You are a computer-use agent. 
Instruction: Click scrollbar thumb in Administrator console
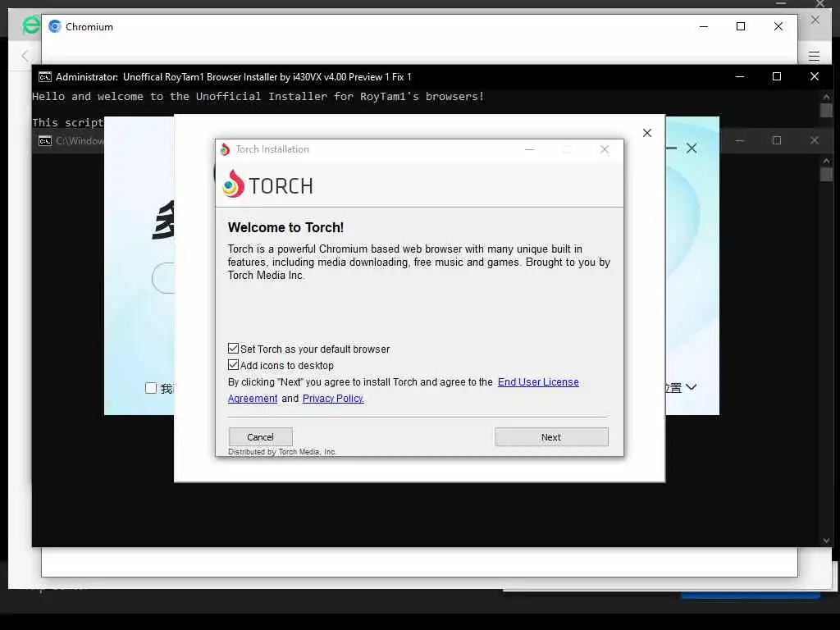826,110
